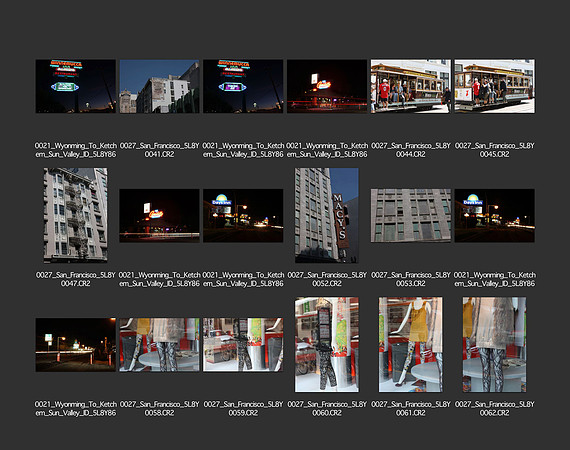This screenshot has height=450, width=570.
Task: Click the filename label ending 0041.CR2
Action: 159,150
